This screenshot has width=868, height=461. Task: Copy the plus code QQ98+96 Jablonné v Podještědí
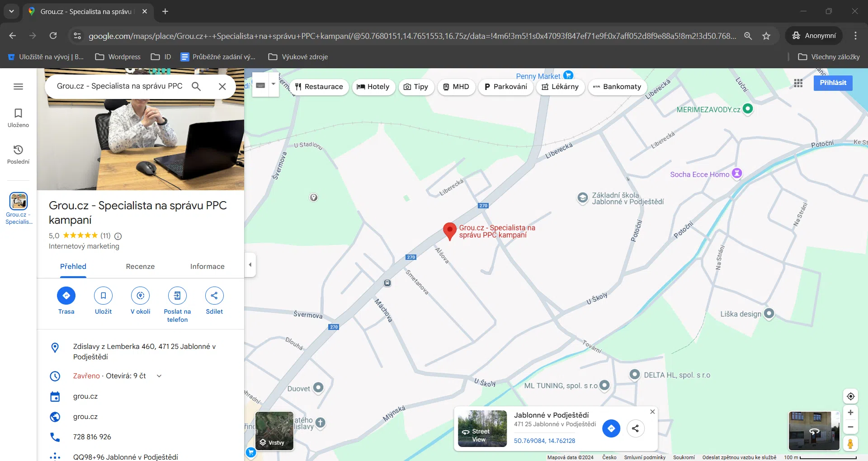126,456
